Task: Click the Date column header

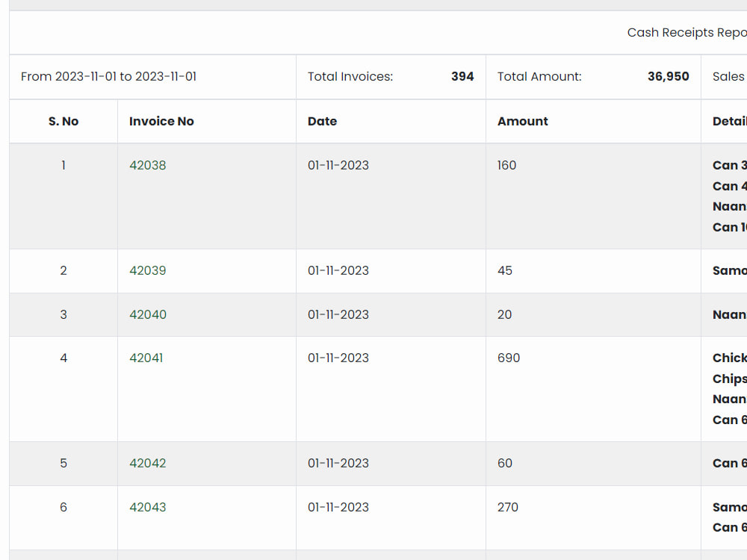Action: (x=323, y=122)
